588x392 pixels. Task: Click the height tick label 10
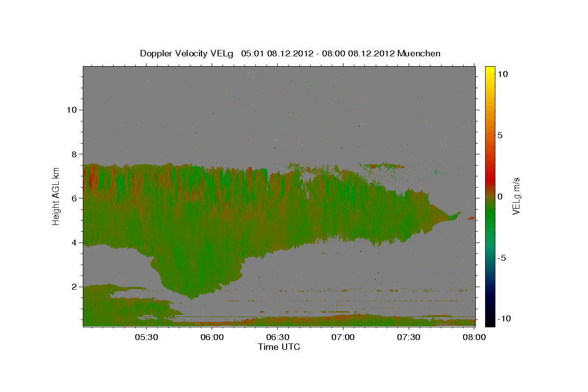tap(72, 109)
